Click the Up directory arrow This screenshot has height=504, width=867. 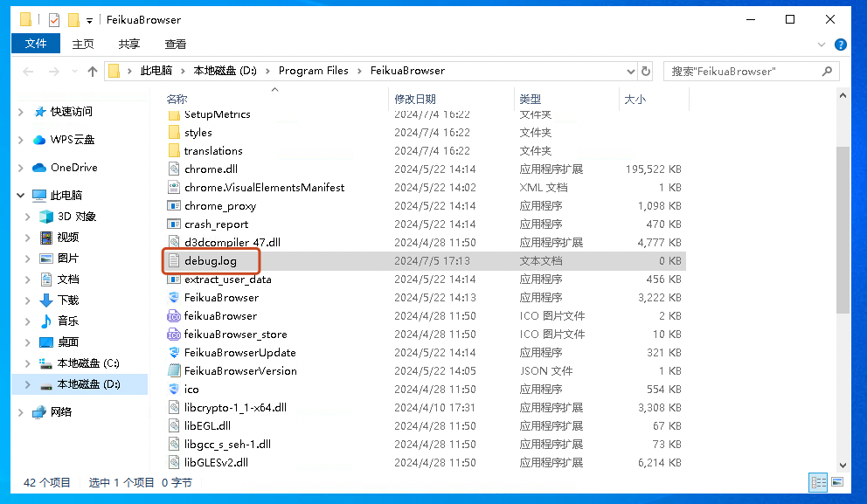coord(93,71)
